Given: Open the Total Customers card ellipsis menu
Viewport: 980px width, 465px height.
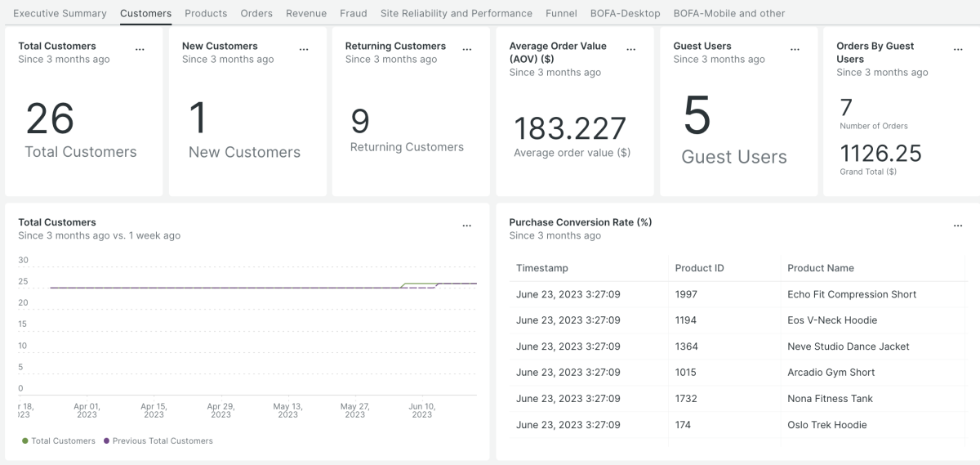Looking at the screenshot, I should pos(140,50).
